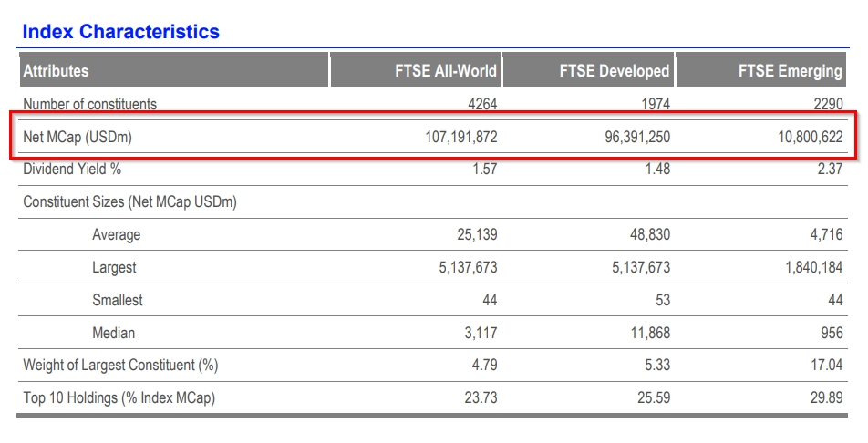868x443 pixels.
Task: Click Top 10 Holdings (% Index MCap) label
Action: click(119, 398)
